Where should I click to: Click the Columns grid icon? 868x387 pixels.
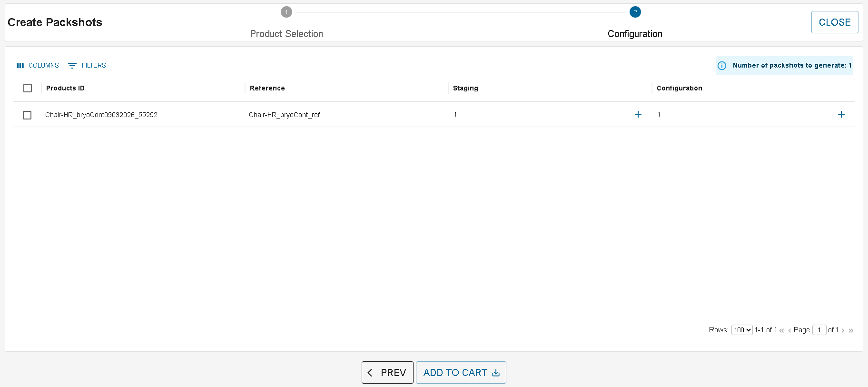[20, 66]
